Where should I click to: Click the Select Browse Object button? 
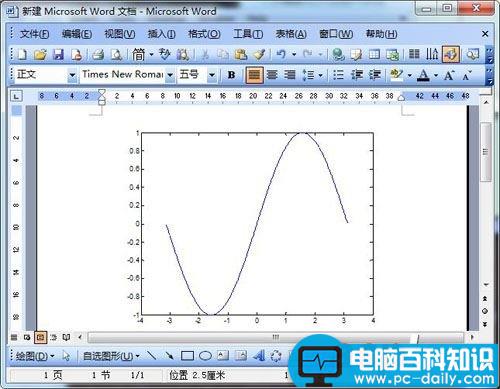pyautogui.click(x=485, y=311)
